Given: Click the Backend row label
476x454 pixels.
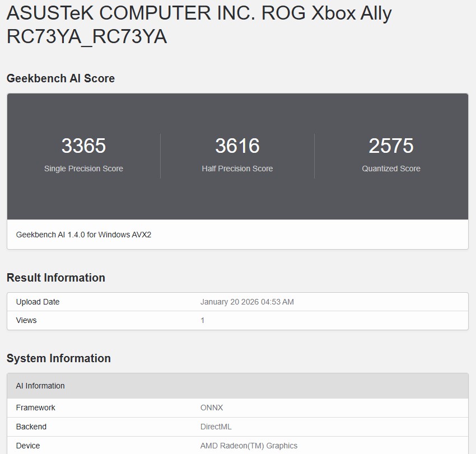Looking at the screenshot, I should coord(31,427).
